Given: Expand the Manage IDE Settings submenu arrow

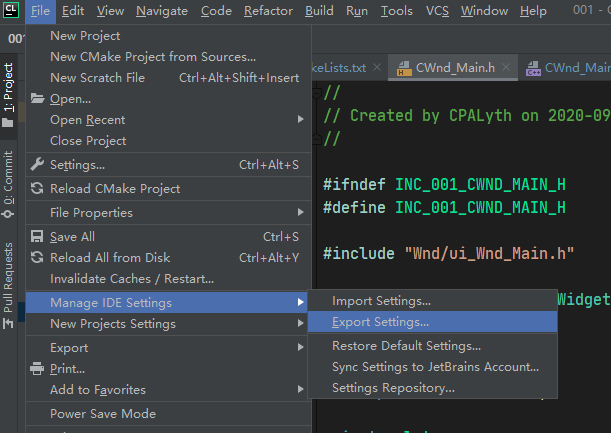Looking at the screenshot, I should 300,302.
